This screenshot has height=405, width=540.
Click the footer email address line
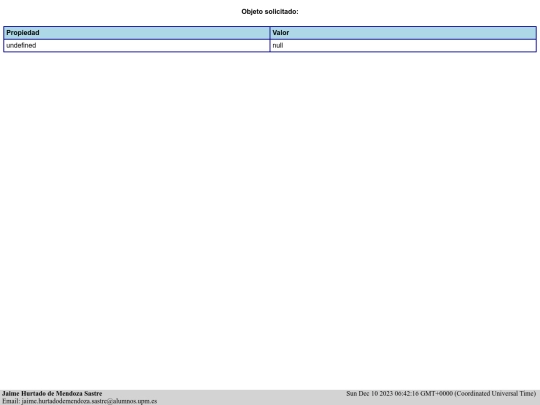tap(80, 401)
